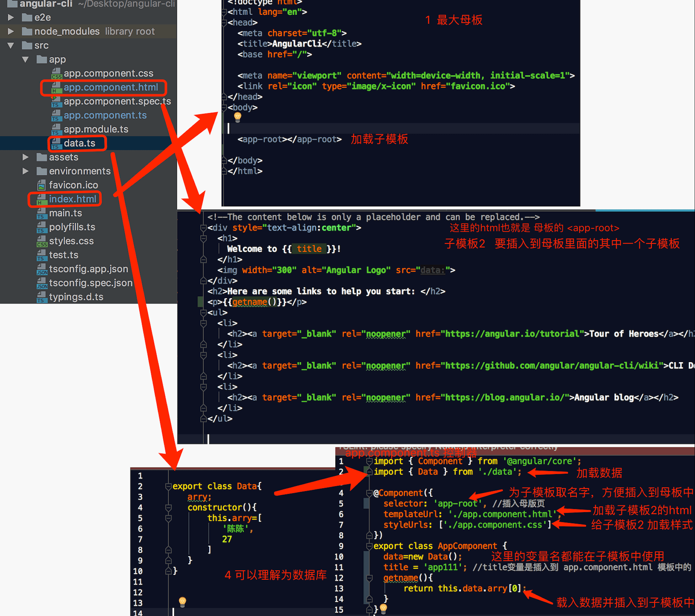Click app.module.ts file icon
The width and height of the screenshot is (695, 616).
[56, 129]
